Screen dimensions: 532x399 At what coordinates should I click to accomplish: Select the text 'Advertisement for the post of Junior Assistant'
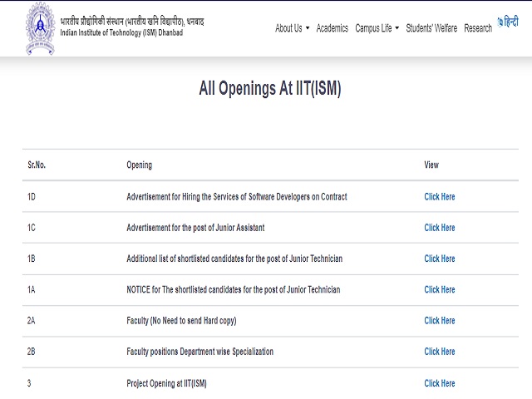coord(195,228)
